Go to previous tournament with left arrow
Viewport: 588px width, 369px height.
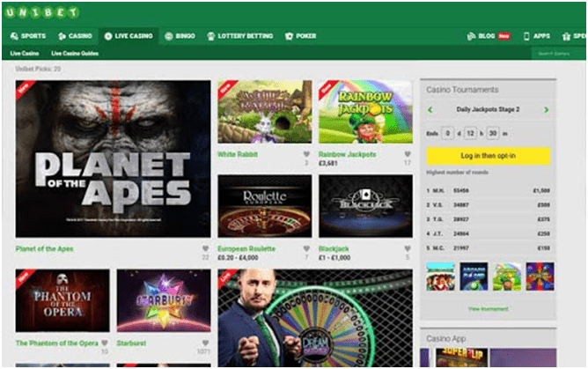pyautogui.click(x=430, y=110)
